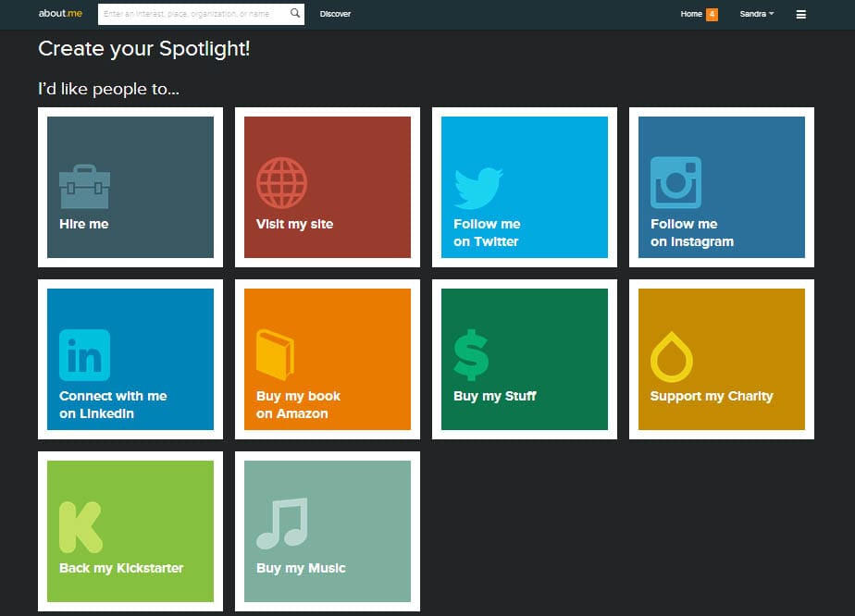Go to the about.me logo
Screen dimensions: 855x616
pos(60,13)
